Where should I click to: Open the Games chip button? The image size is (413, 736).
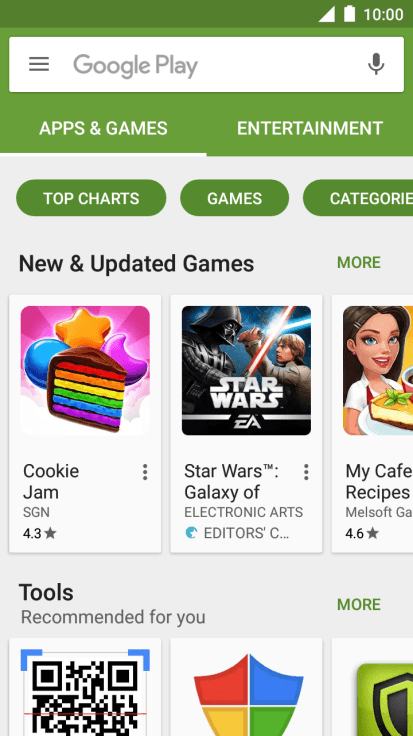click(x=234, y=198)
